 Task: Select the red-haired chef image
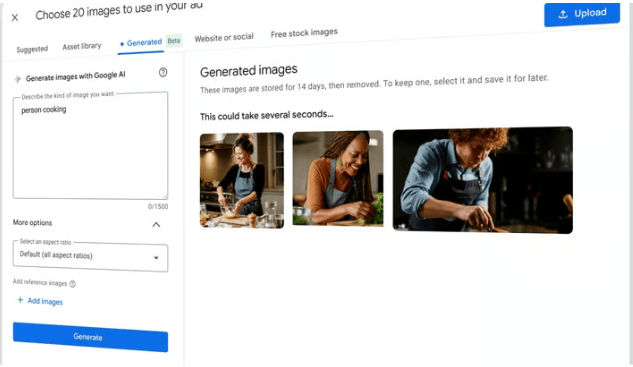[x=482, y=180]
